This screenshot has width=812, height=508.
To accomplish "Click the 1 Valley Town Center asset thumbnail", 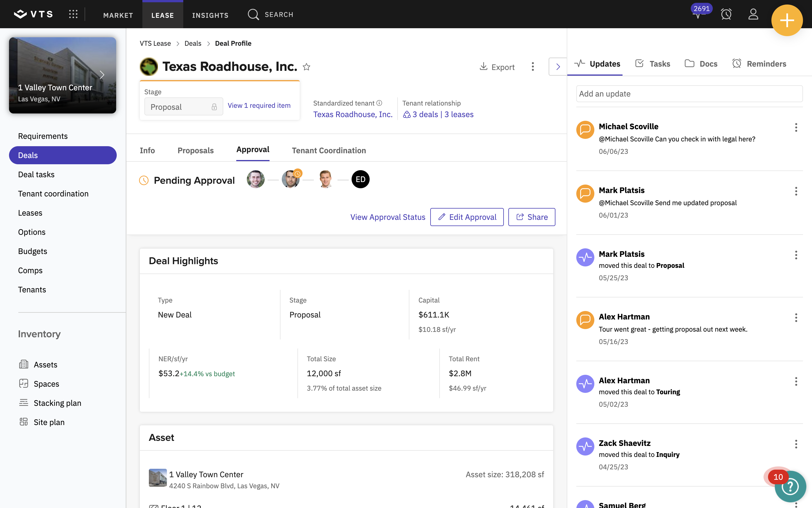I will coord(158,478).
